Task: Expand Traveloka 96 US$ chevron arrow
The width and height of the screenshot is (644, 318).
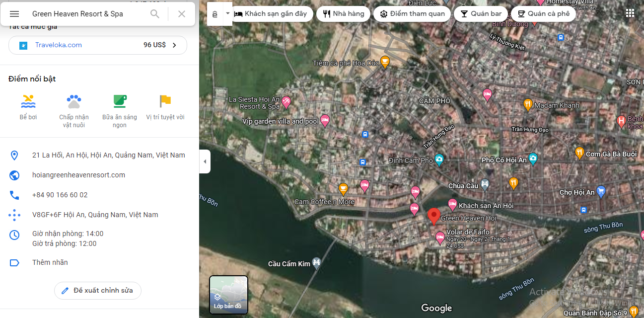Action: click(x=174, y=45)
